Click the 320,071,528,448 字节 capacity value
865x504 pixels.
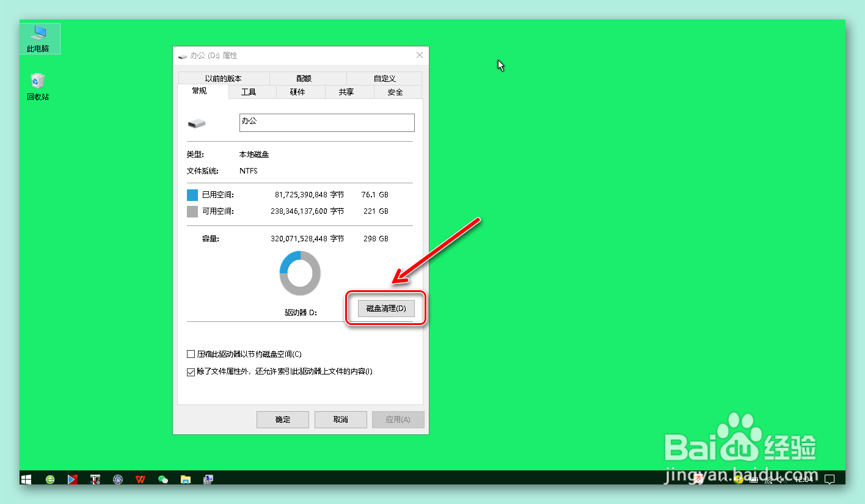[307, 239]
